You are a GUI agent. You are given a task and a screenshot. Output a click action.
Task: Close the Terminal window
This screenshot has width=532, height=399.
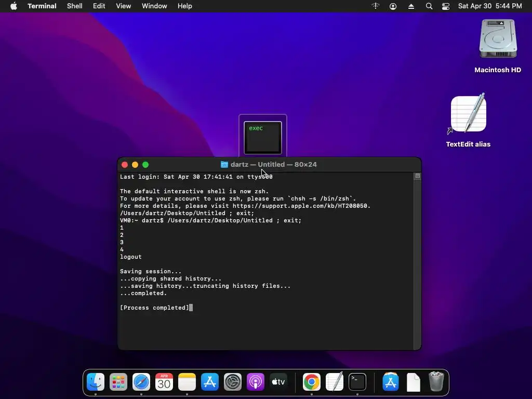pos(125,165)
